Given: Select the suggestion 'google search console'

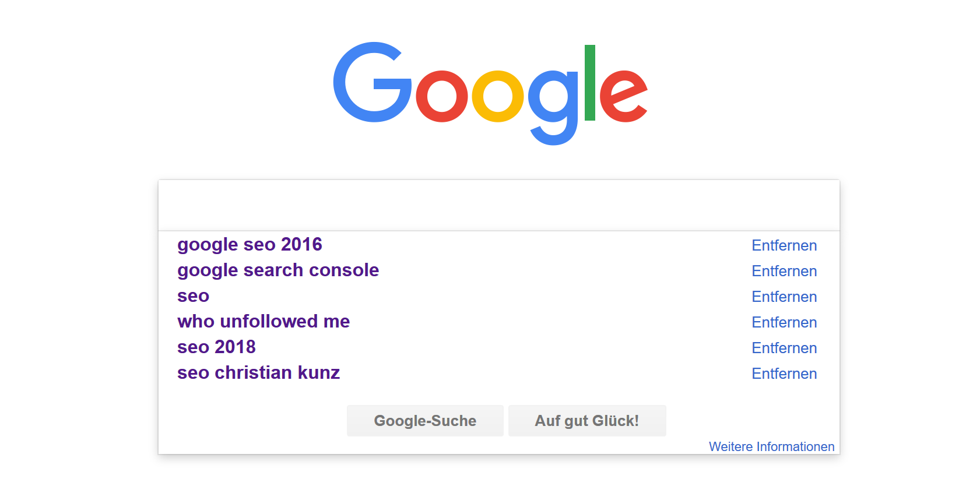Looking at the screenshot, I should (x=278, y=270).
